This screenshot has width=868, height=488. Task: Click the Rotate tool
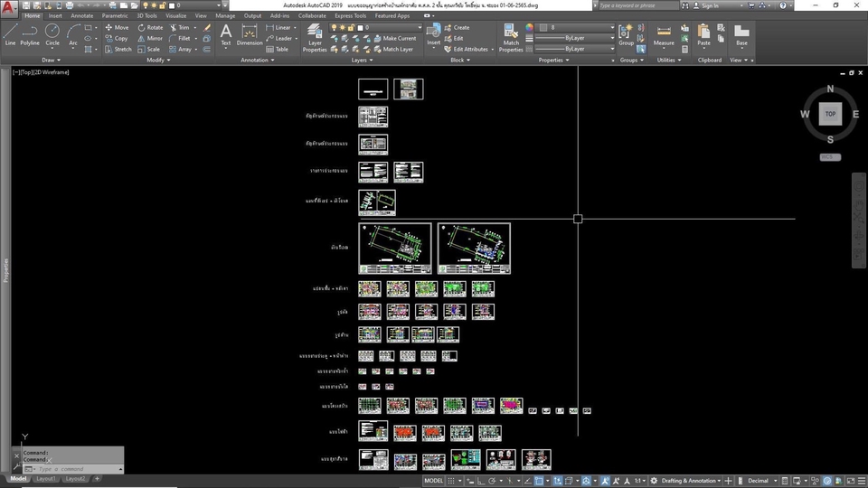[150, 27]
